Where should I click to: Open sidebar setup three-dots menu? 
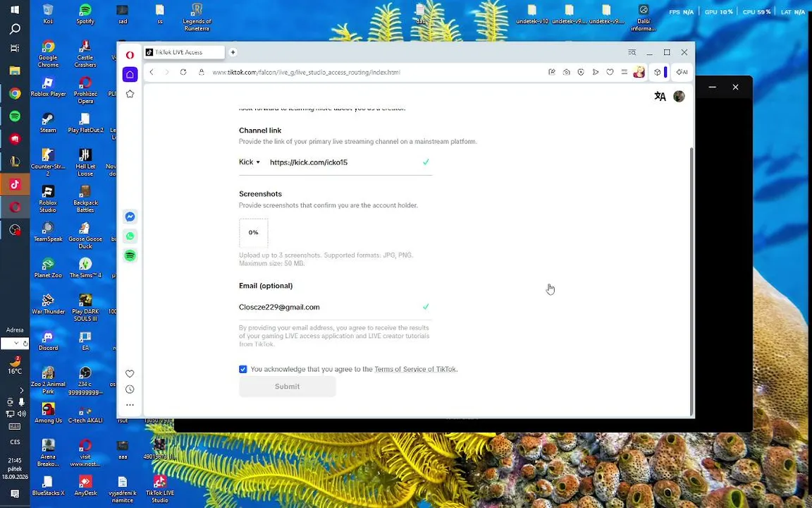[130, 405]
